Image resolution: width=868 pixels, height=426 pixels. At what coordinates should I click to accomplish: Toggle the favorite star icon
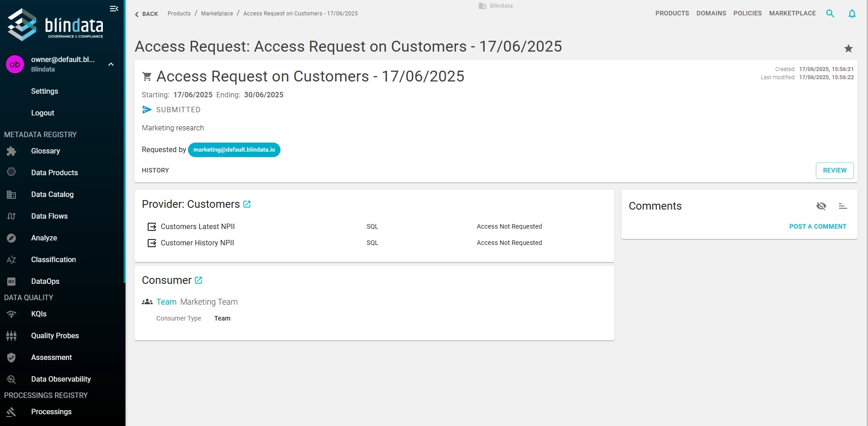(848, 48)
